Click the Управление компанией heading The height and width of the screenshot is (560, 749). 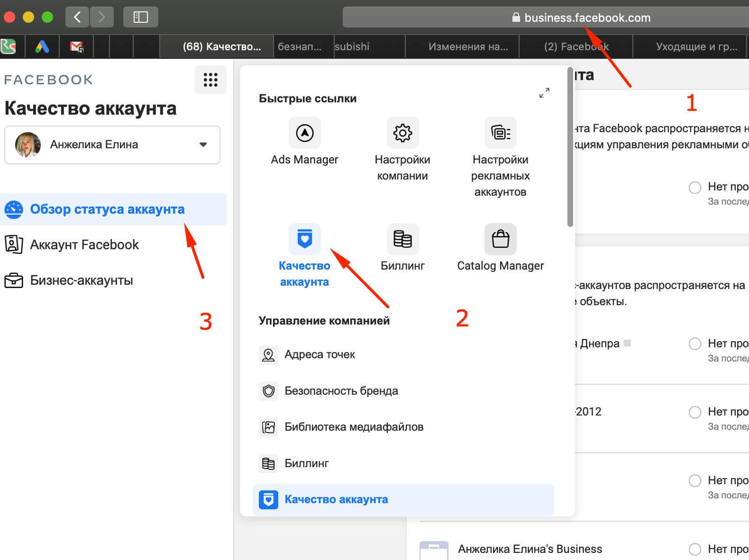[324, 321]
